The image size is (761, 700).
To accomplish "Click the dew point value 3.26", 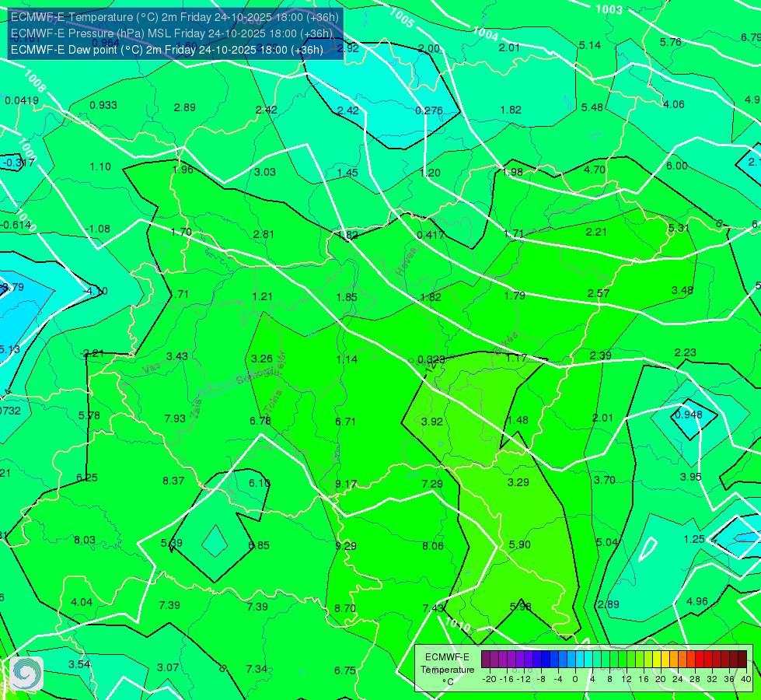I will (x=262, y=359).
